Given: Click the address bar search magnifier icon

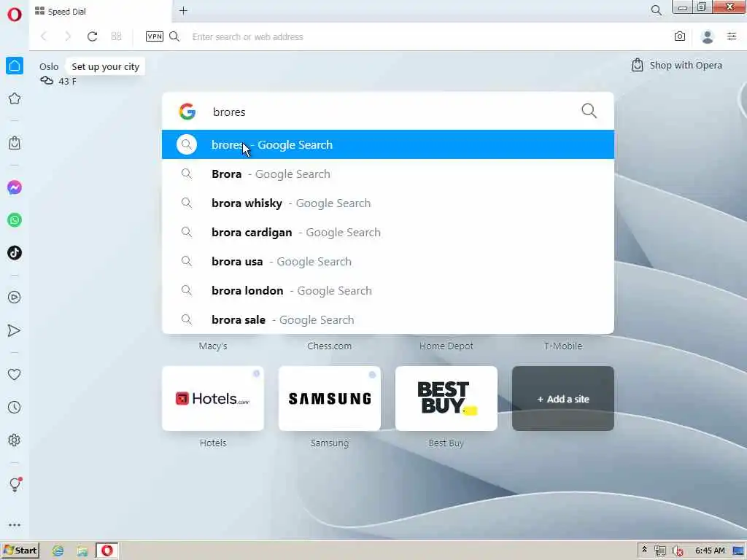Looking at the screenshot, I should tap(174, 36).
